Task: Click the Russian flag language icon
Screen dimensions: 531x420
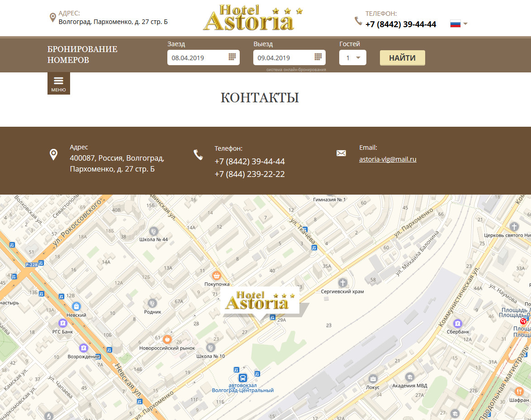Action: pos(455,24)
